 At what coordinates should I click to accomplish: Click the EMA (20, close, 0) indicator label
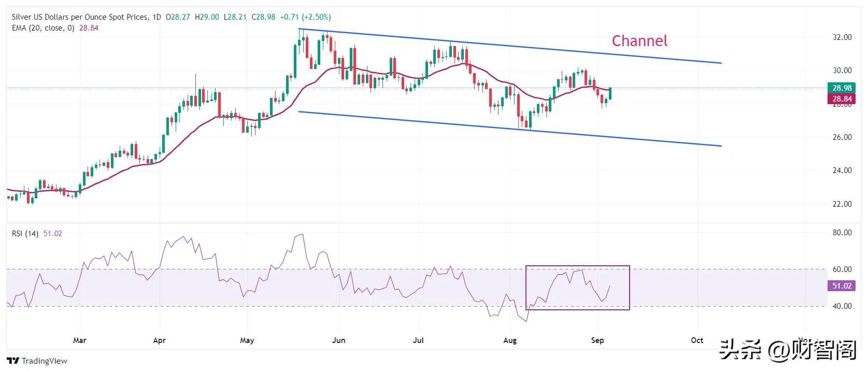pos(44,28)
